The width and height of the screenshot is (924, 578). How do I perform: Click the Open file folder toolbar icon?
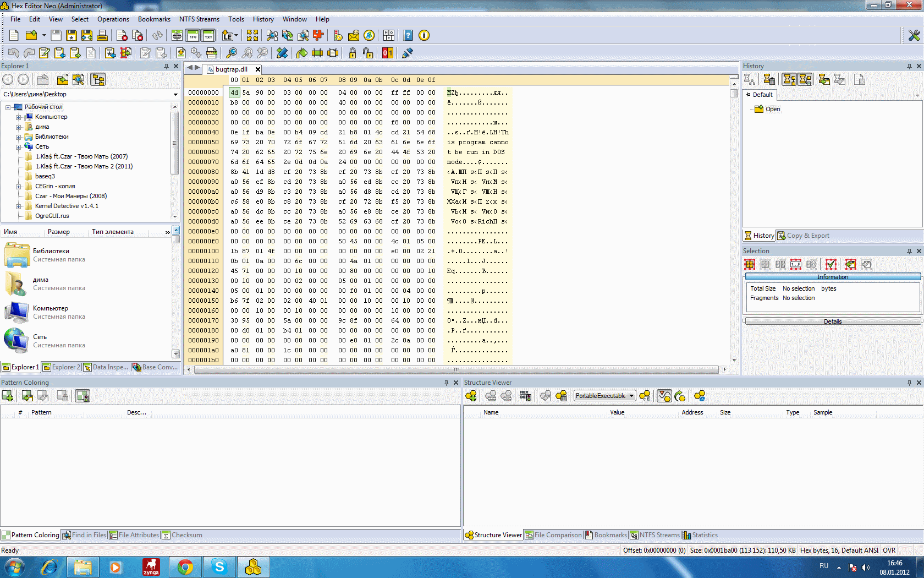point(31,35)
